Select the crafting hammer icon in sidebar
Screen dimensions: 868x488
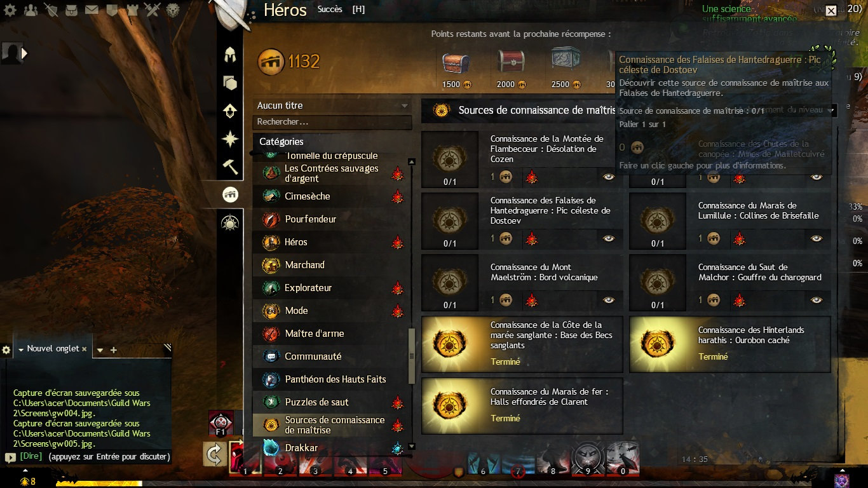coord(230,166)
